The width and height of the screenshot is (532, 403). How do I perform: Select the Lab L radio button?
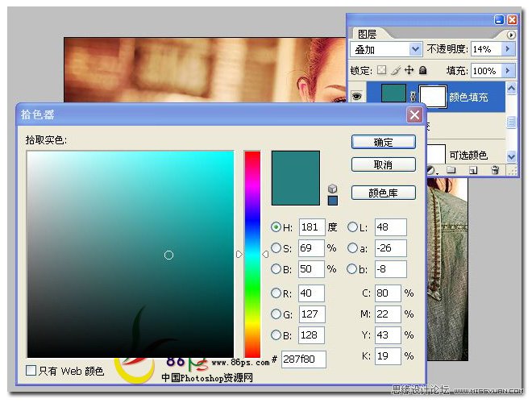click(352, 227)
